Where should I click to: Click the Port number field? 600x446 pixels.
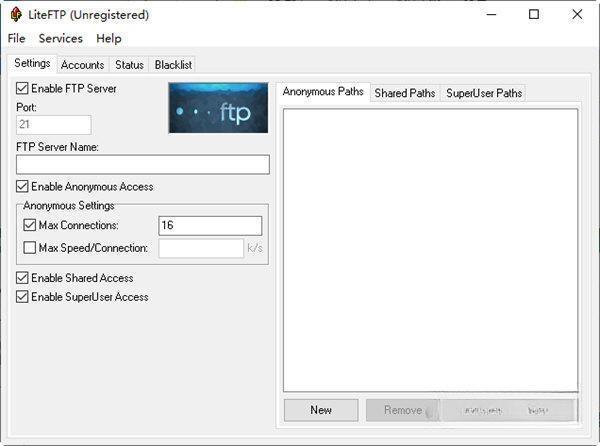click(x=54, y=125)
